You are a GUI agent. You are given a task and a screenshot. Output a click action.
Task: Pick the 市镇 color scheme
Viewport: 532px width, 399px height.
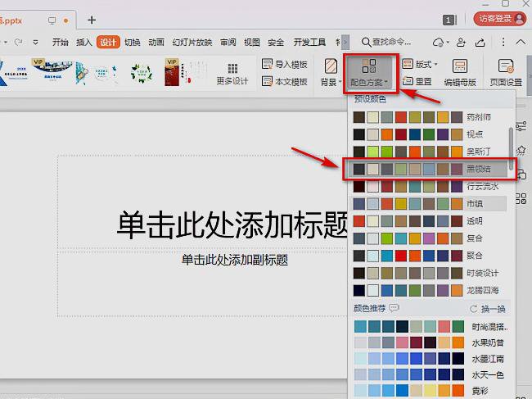point(429,204)
